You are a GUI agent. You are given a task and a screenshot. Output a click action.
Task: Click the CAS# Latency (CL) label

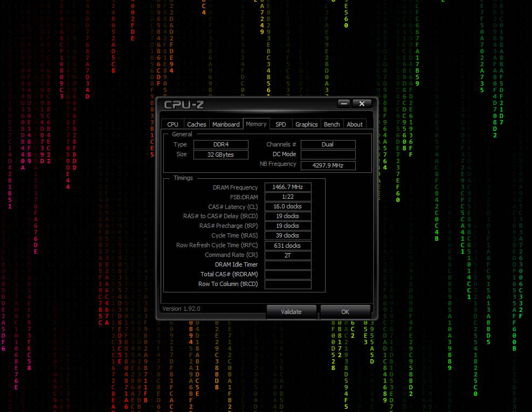(x=233, y=207)
